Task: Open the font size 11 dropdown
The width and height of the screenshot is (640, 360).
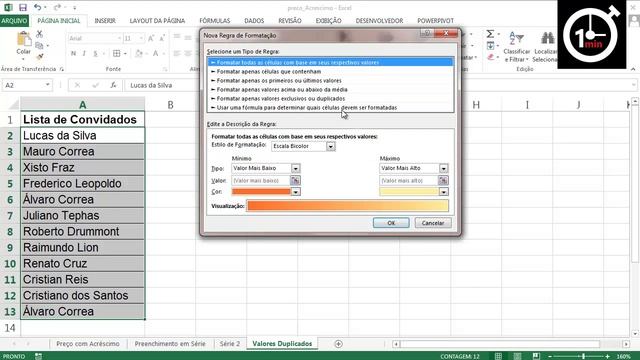Action: click(141, 38)
